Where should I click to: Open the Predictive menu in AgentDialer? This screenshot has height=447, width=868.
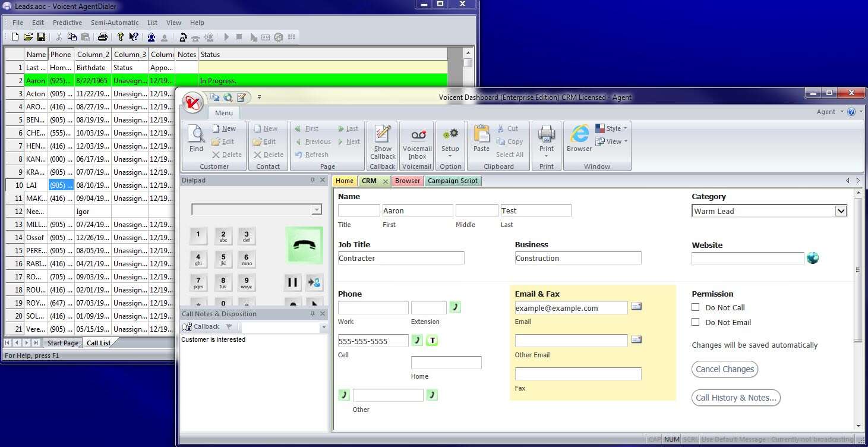pos(67,23)
